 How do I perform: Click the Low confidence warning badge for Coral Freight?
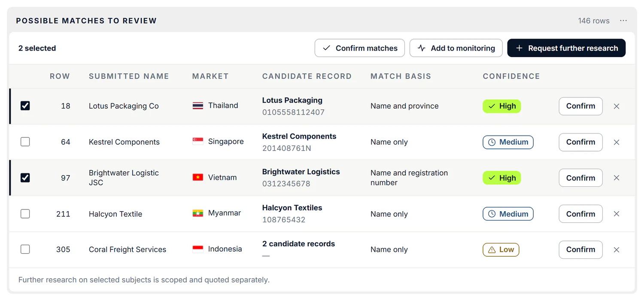(501, 249)
